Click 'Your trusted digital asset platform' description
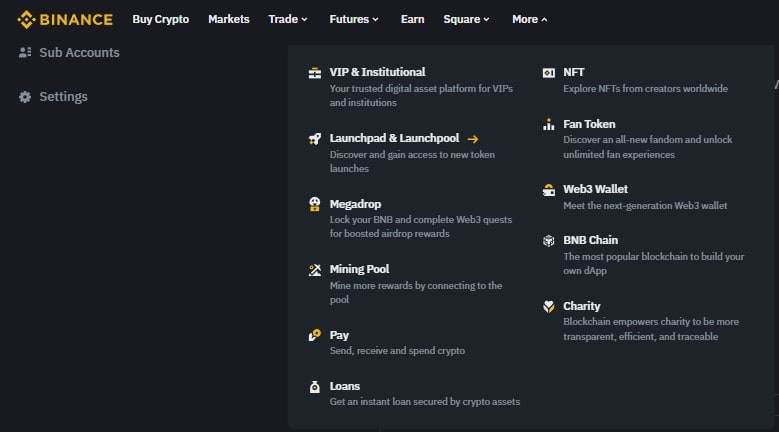This screenshot has width=779, height=432. 421,95
